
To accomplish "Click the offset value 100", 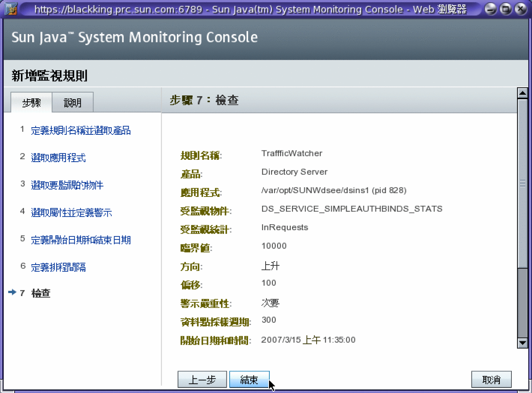I will (269, 283).
